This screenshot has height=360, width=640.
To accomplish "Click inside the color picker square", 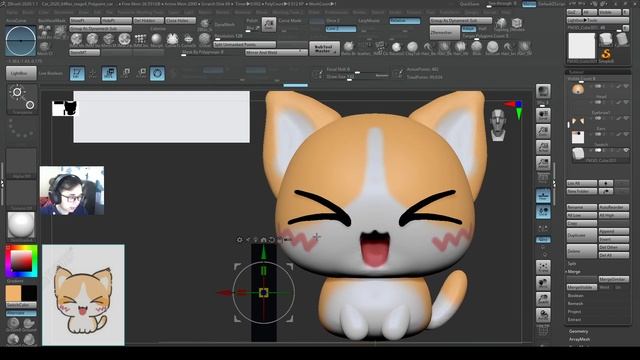I will tap(21, 261).
